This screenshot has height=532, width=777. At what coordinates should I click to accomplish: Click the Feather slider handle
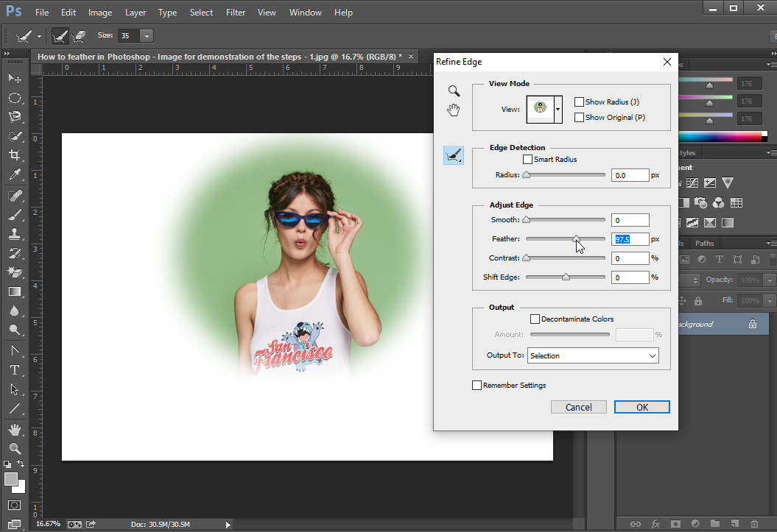[577, 238]
